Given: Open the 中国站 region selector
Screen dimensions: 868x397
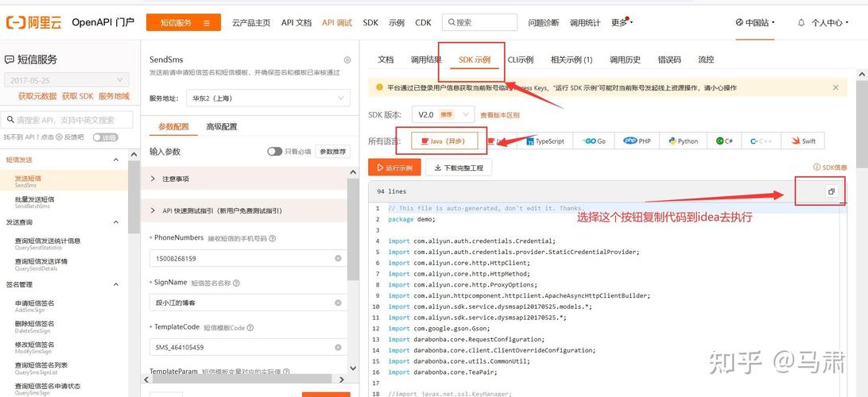Looking at the screenshot, I should [x=755, y=23].
